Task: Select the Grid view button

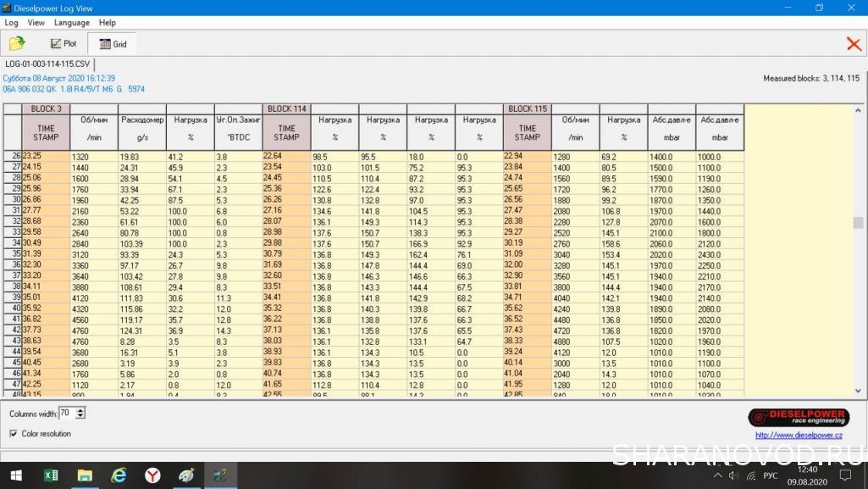Action: 112,44
